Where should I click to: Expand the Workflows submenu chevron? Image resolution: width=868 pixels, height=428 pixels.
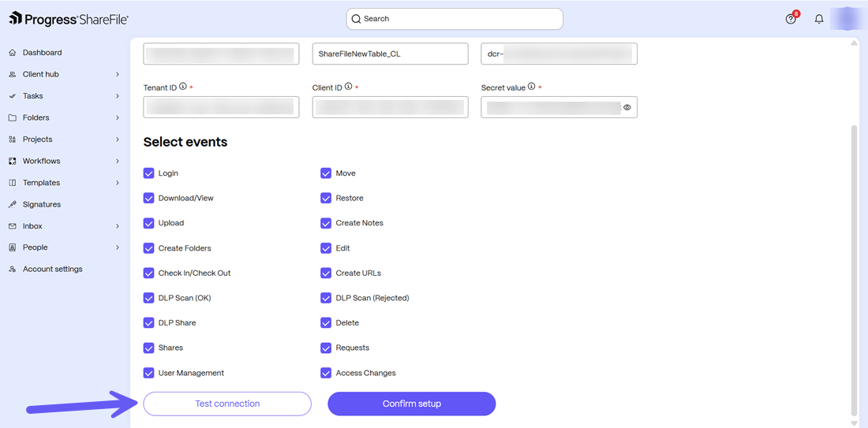(118, 161)
